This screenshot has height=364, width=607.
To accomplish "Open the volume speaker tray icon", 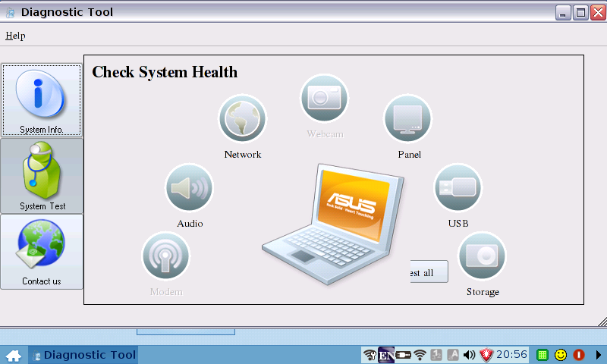I will [x=469, y=355].
